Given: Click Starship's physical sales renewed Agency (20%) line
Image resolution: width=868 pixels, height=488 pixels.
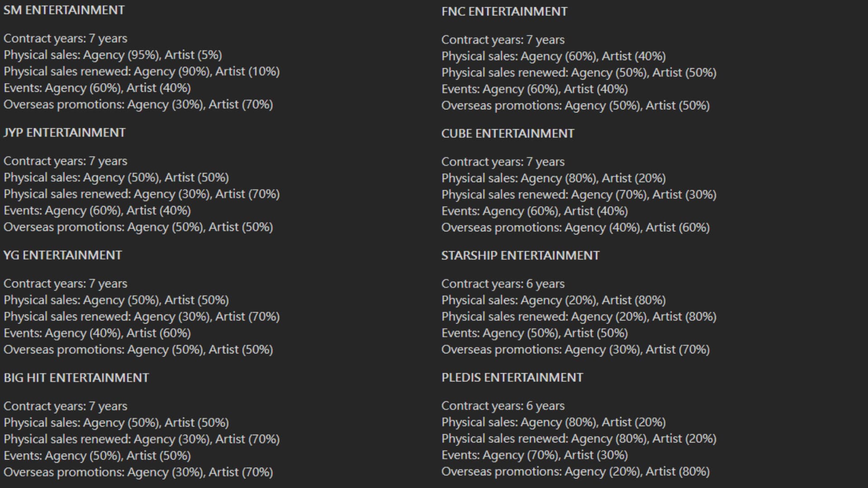Looking at the screenshot, I should click(x=579, y=317).
